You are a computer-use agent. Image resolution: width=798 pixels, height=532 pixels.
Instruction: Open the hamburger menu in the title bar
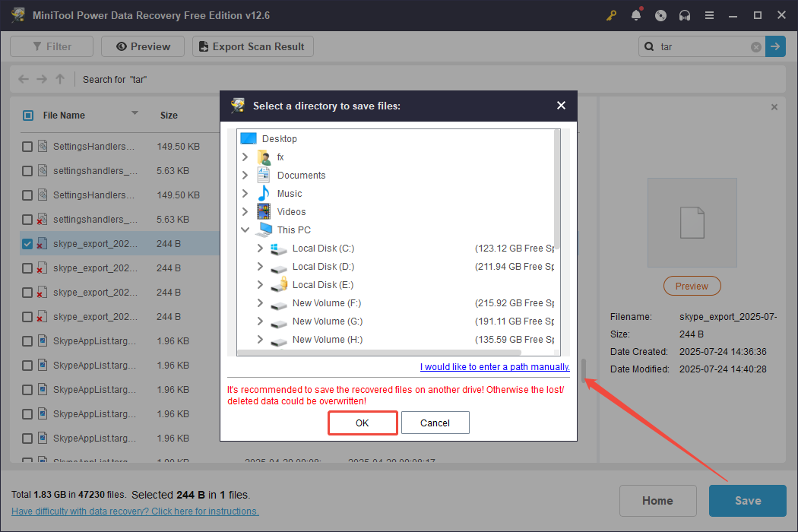pos(709,15)
